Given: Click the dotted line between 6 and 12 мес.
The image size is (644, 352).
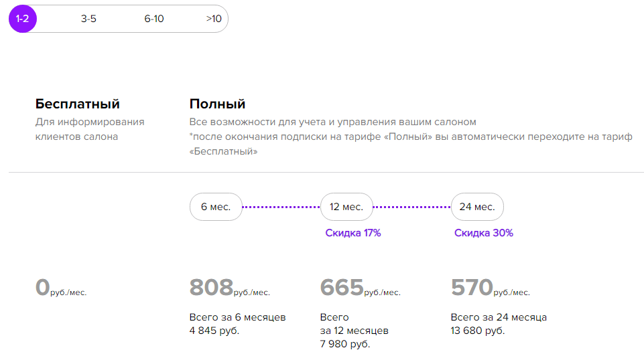Looking at the screenshot, I should 281,207.
